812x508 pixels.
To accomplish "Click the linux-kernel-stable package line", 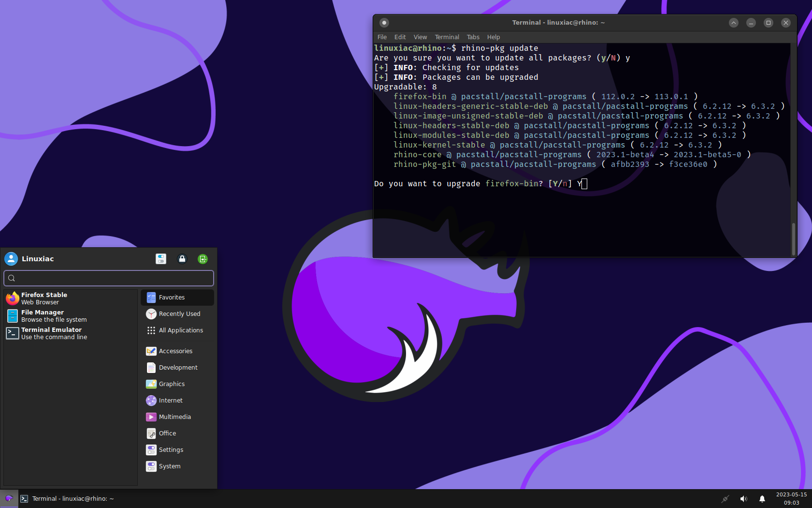I will 557,145.
